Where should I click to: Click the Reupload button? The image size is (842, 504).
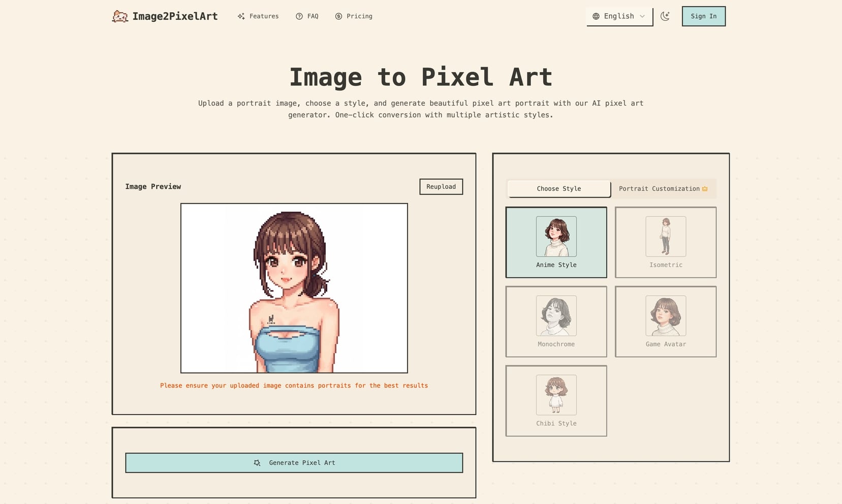pos(441,186)
